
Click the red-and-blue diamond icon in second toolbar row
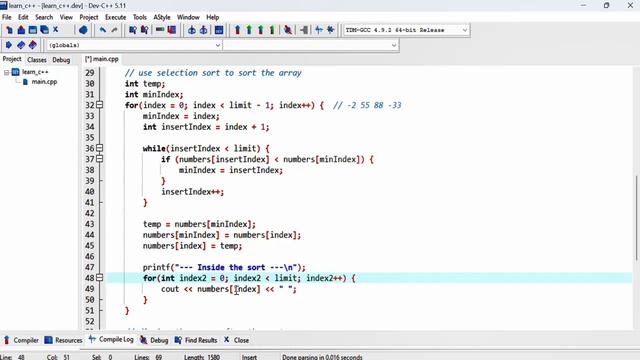pos(33,45)
